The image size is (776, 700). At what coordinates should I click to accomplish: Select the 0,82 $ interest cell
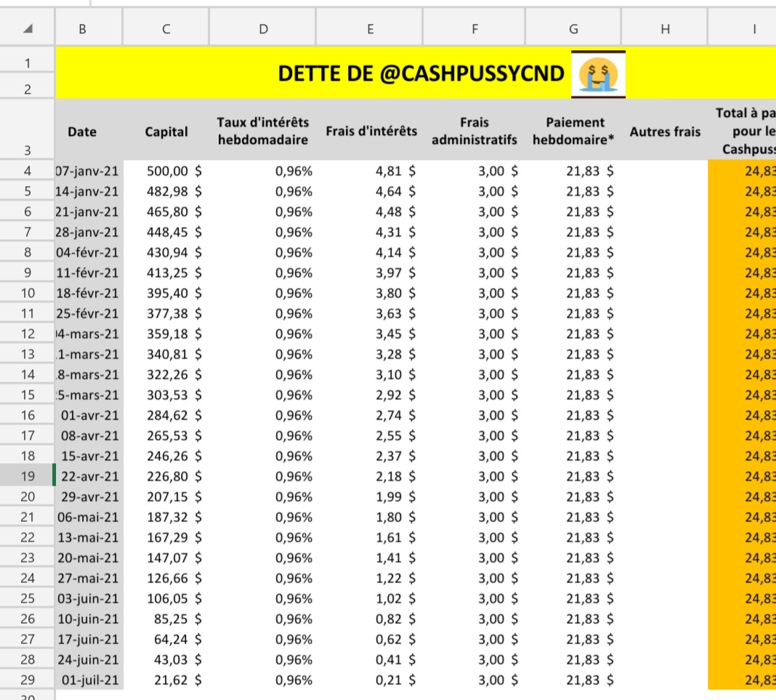click(x=370, y=619)
